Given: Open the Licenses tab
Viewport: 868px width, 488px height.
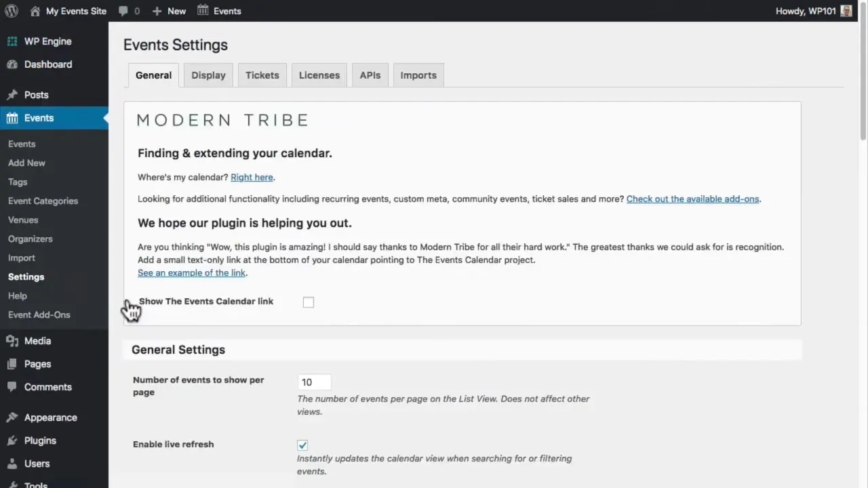Looking at the screenshot, I should point(319,75).
